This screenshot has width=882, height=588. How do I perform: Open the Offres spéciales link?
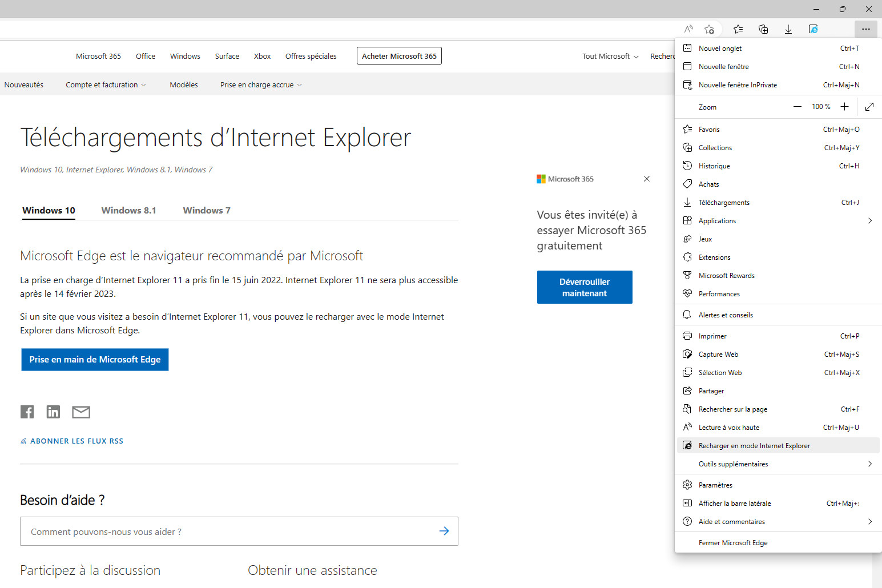tap(311, 57)
